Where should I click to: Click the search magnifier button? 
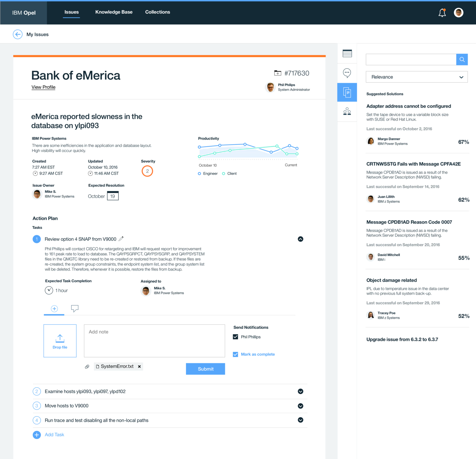point(462,59)
